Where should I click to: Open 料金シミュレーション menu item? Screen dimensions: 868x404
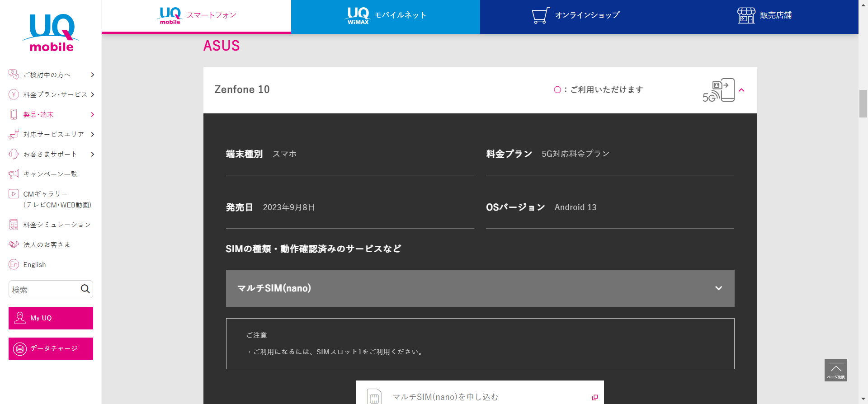(x=57, y=225)
